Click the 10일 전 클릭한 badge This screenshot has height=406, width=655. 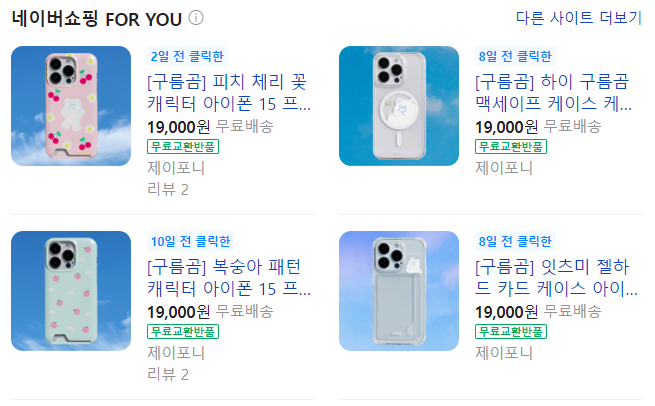tap(190, 241)
